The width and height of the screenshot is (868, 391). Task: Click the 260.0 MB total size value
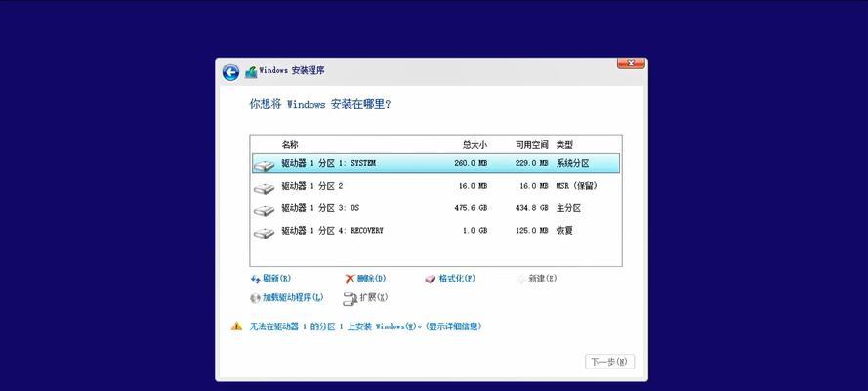(x=471, y=164)
